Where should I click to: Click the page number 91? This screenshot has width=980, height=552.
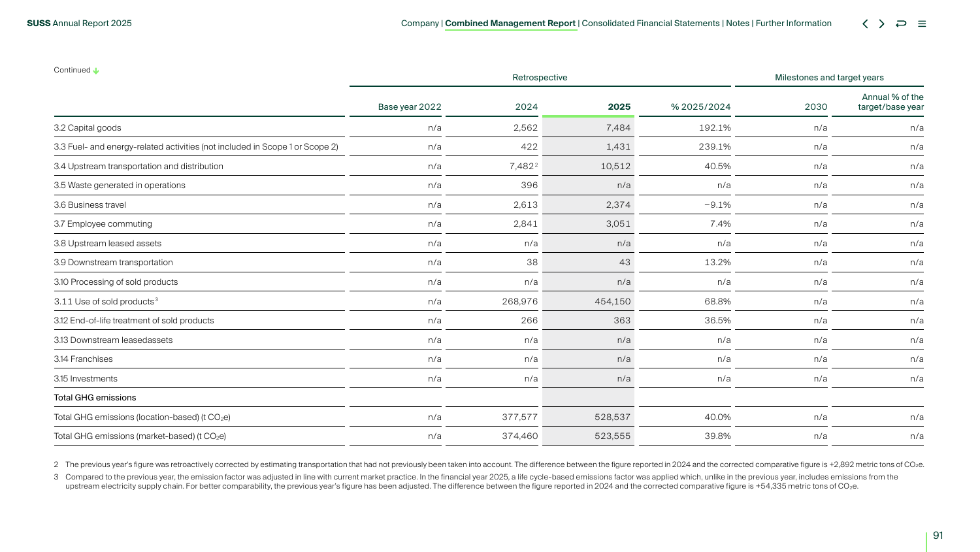tap(938, 536)
